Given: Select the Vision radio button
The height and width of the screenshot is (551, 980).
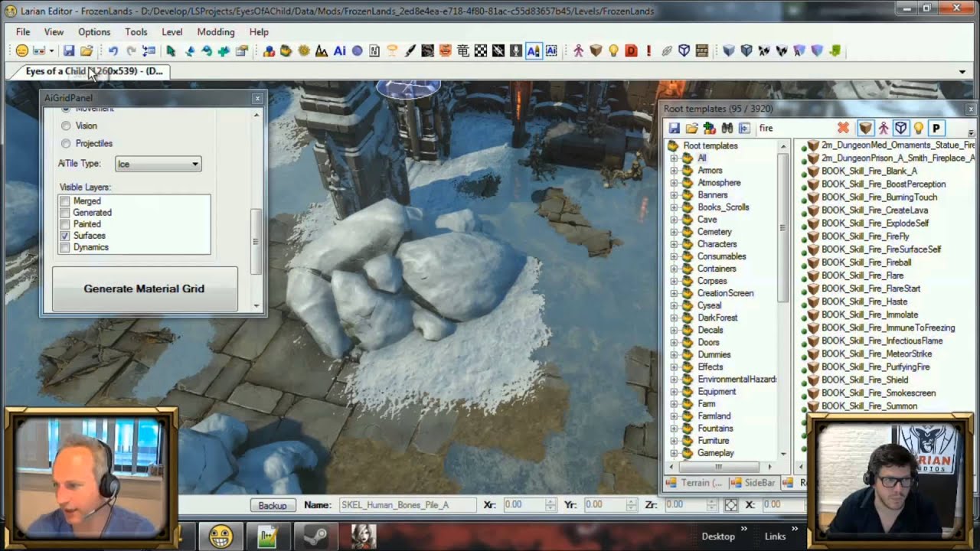Looking at the screenshot, I should 66,126.
